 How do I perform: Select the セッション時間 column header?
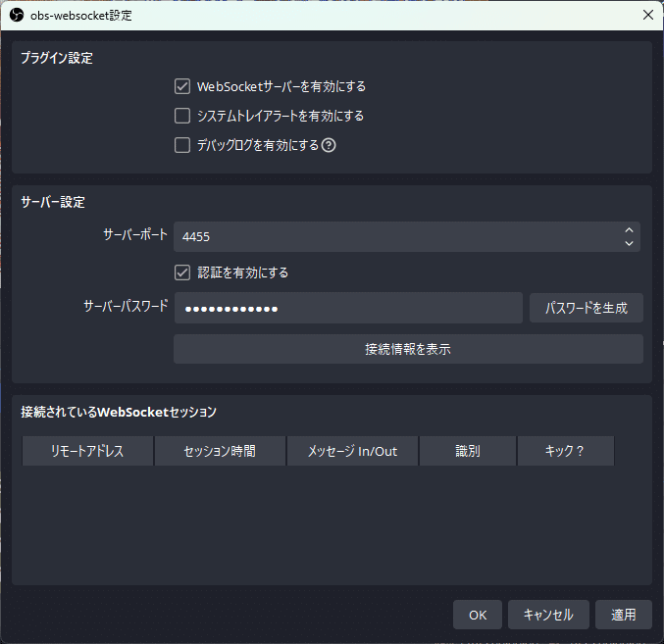click(221, 451)
